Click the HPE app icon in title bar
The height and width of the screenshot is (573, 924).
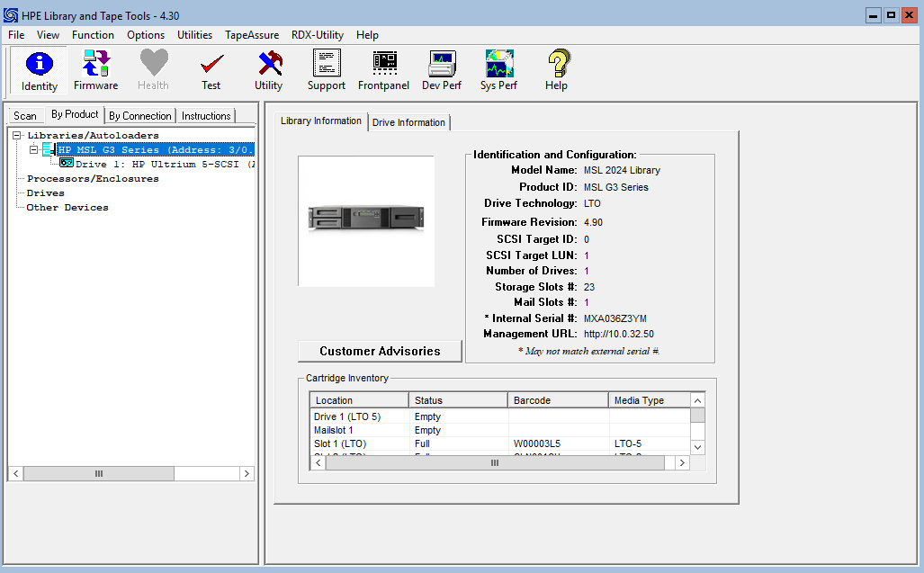pos(11,15)
